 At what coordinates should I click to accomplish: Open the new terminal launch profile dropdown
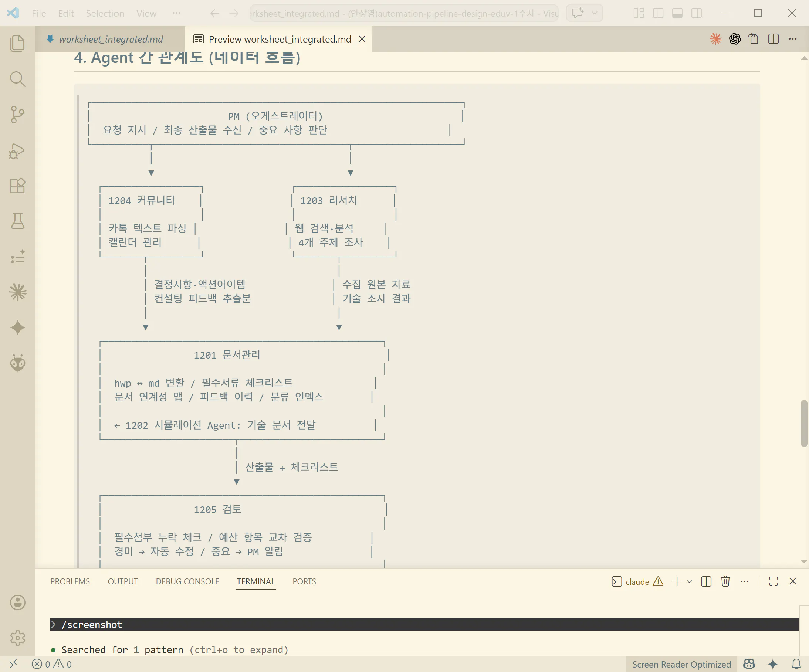690,581
